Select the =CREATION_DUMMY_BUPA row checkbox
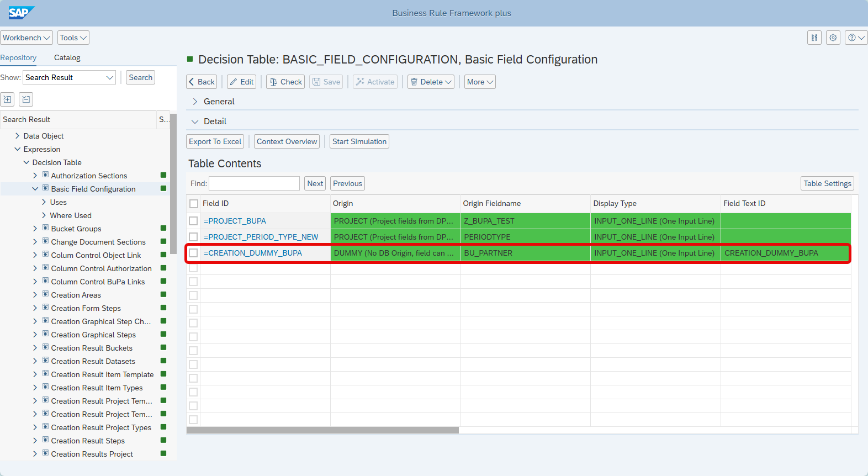Screen dimensions: 868x476 point(193,253)
